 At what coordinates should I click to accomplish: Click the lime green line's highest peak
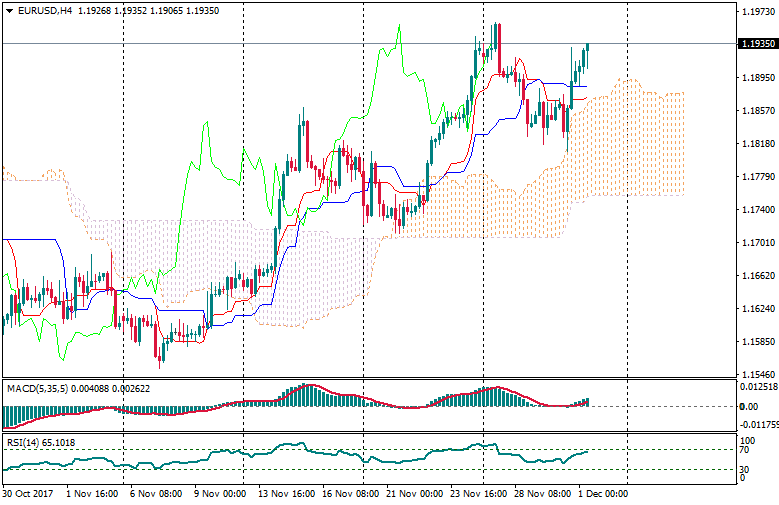[x=399, y=27]
